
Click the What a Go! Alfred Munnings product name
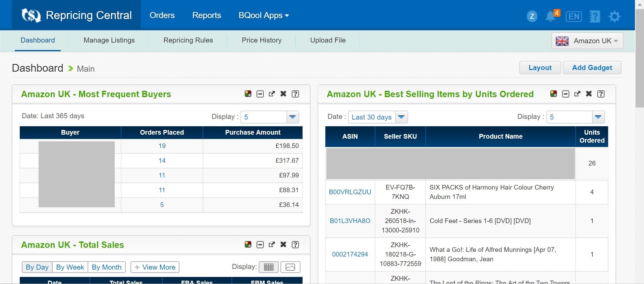pos(493,254)
